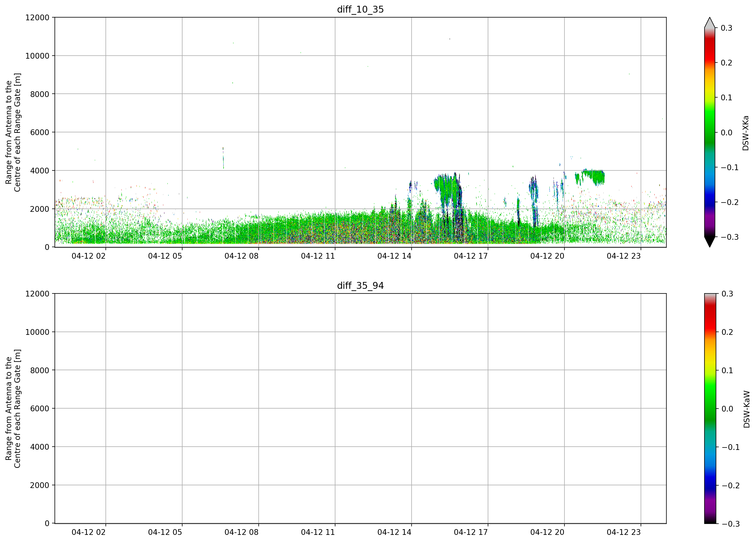Image resolution: width=756 pixels, height=542 pixels.
Task: Click the bottom plot's y-axis range title
Action: [13, 409]
